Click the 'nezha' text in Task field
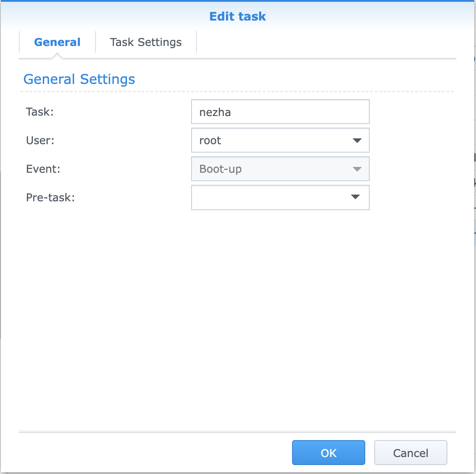 pyautogui.click(x=215, y=112)
